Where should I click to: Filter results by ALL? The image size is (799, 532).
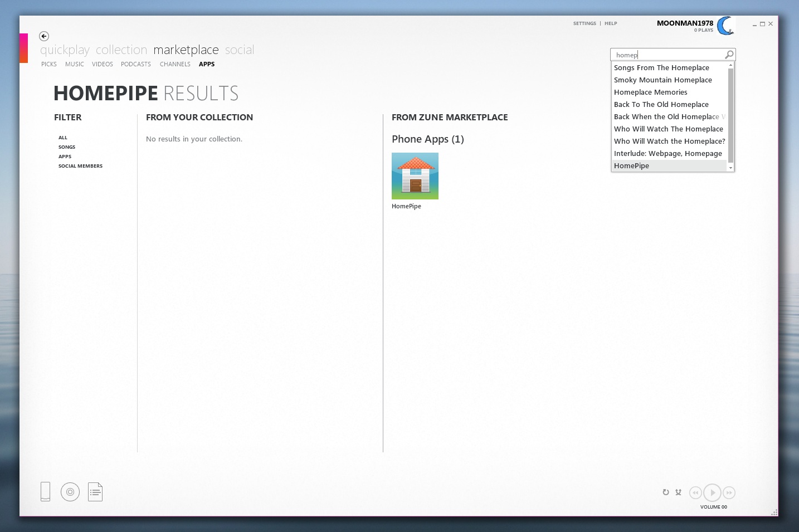point(63,138)
